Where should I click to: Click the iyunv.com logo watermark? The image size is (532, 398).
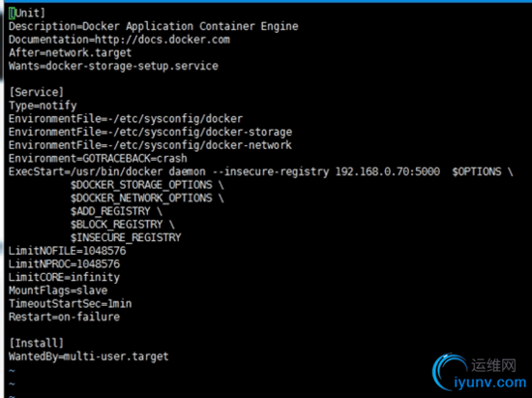(480, 373)
